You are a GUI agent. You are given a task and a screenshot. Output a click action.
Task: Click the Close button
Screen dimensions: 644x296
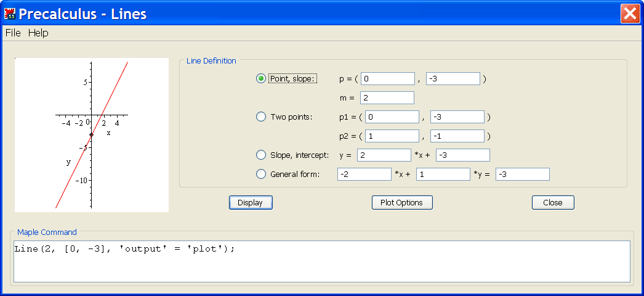[553, 202]
